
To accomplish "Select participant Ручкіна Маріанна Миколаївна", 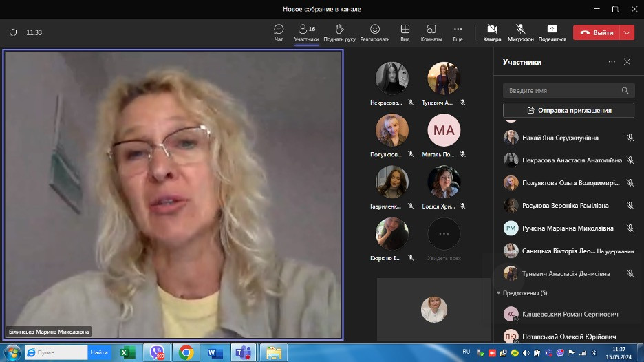I will coord(568,228).
